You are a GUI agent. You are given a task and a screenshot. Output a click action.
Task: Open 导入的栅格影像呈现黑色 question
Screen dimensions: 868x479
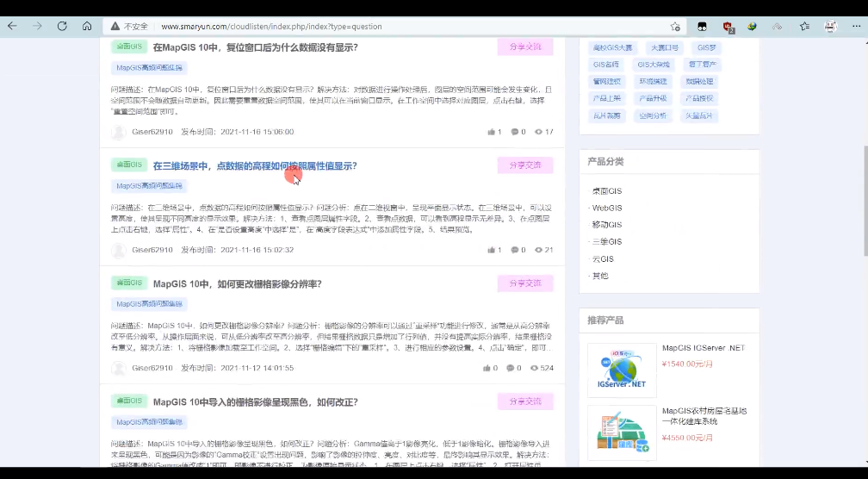[256, 402]
